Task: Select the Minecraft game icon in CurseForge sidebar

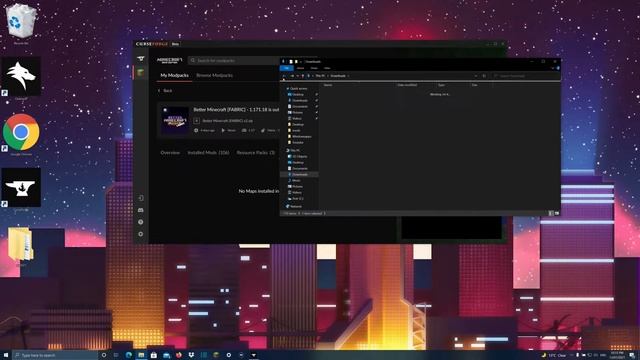Action: pyautogui.click(x=141, y=72)
